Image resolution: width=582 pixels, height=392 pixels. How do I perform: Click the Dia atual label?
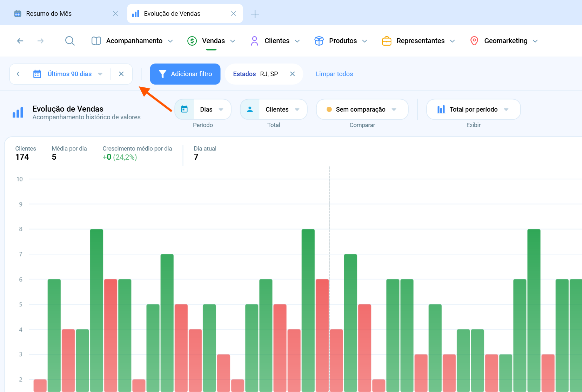(x=205, y=148)
